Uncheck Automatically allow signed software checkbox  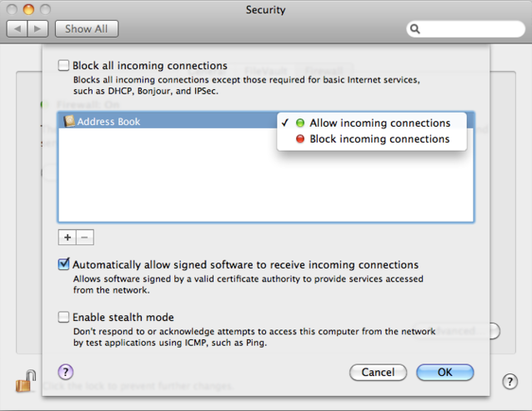coord(64,264)
